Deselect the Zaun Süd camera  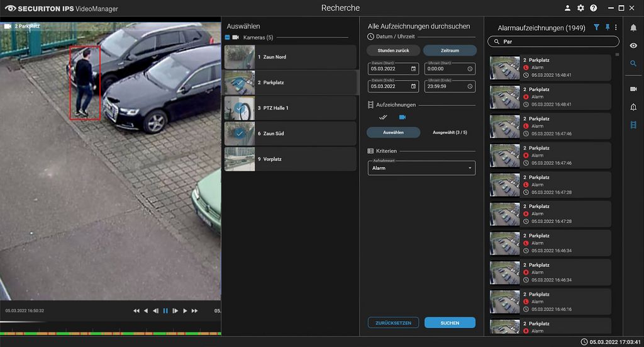pyautogui.click(x=240, y=134)
